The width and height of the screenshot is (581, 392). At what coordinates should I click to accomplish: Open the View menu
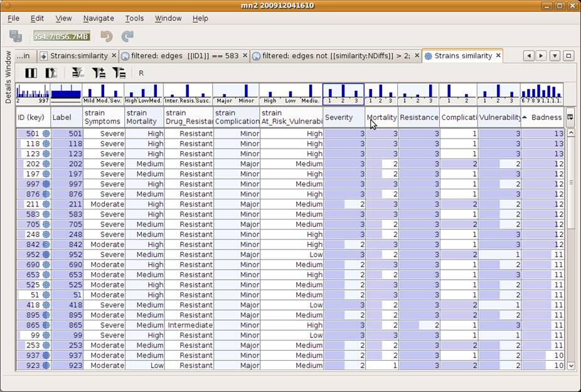(x=63, y=18)
